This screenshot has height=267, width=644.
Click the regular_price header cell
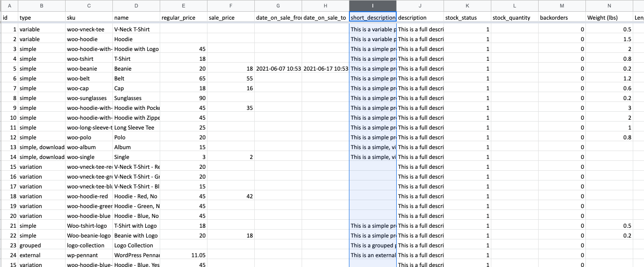coord(183,18)
